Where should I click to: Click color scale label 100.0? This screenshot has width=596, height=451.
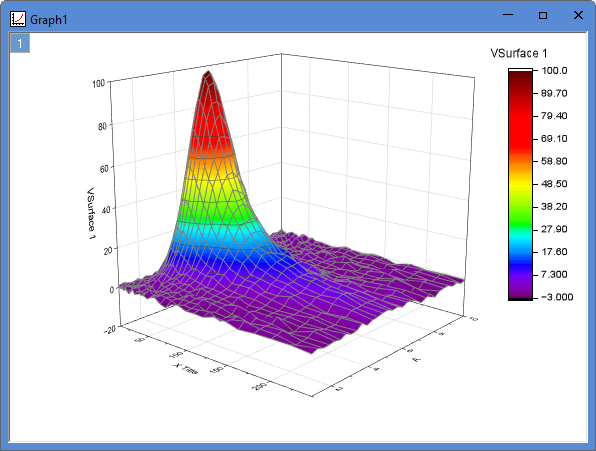coord(554,70)
